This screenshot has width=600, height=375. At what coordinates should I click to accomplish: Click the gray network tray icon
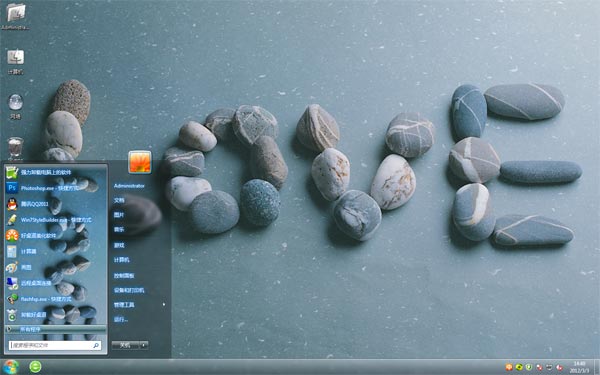[549, 367]
